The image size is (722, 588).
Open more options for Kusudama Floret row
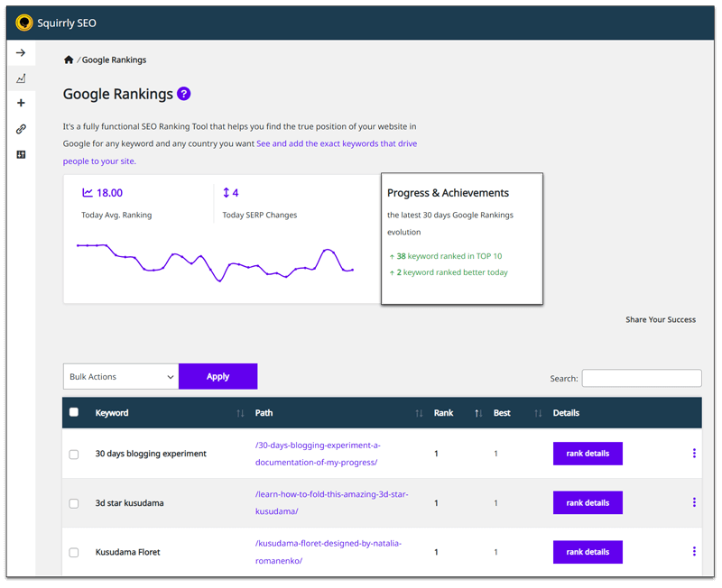pyautogui.click(x=694, y=551)
